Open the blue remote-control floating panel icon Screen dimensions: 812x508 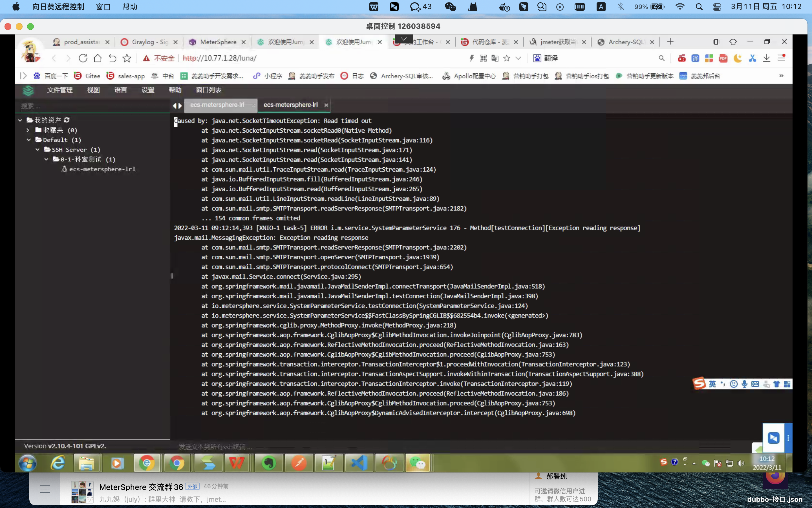point(774,438)
